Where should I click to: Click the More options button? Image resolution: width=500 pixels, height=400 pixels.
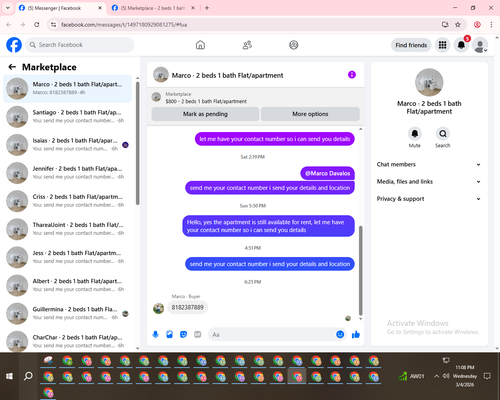[x=310, y=114]
